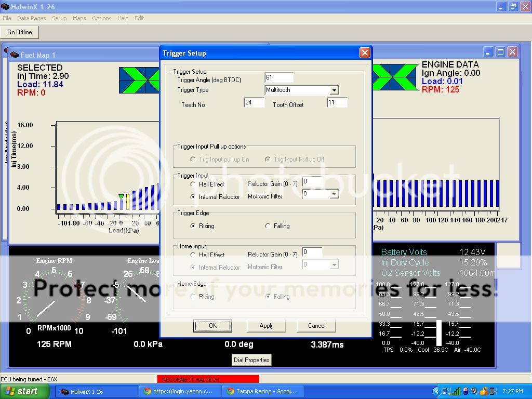The height and width of the screenshot is (399, 532).
Task: Open the Data Pages menu
Action: (x=31, y=18)
